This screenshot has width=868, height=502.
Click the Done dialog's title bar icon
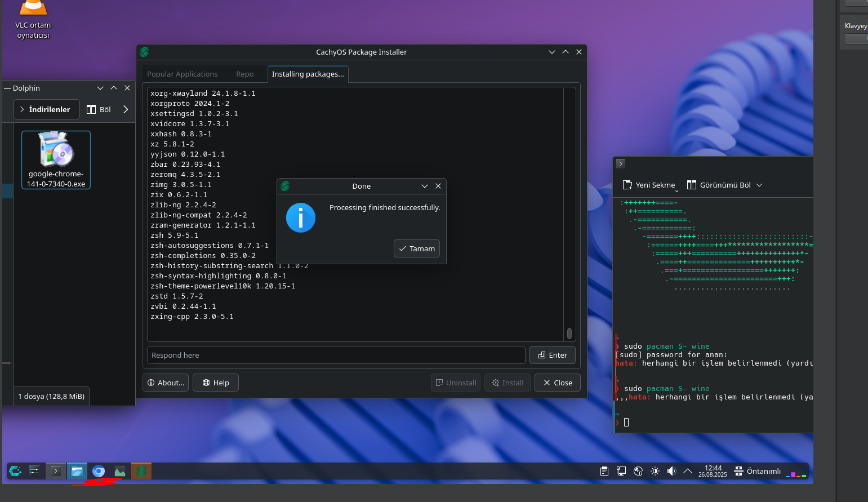click(285, 186)
